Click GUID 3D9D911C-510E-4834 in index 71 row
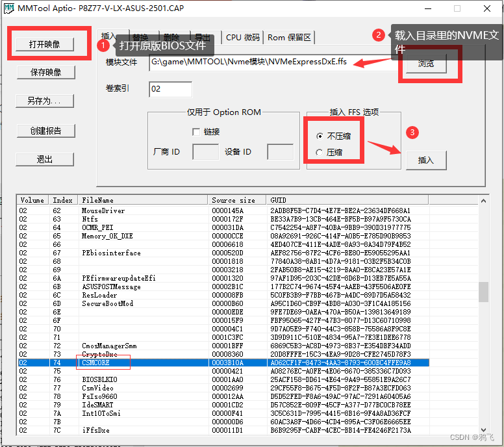The width and height of the screenshot is (504, 447). [x=340, y=337]
